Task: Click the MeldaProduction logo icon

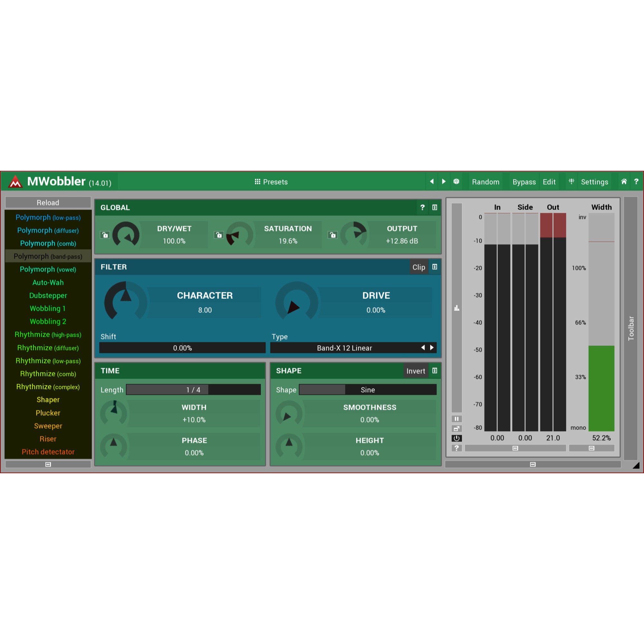Action: point(15,182)
